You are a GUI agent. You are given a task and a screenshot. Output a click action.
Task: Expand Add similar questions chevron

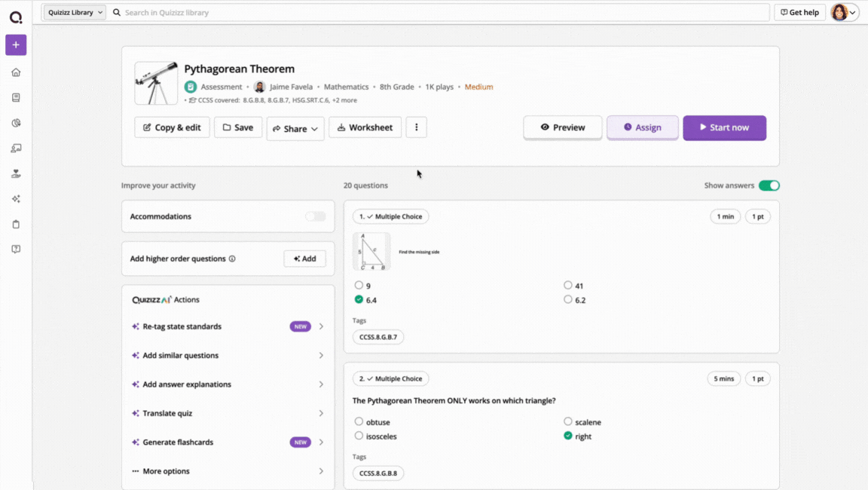click(x=321, y=356)
